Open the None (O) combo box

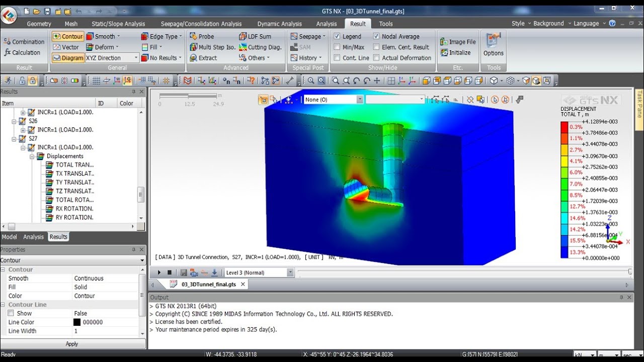pyautogui.click(x=333, y=100)
